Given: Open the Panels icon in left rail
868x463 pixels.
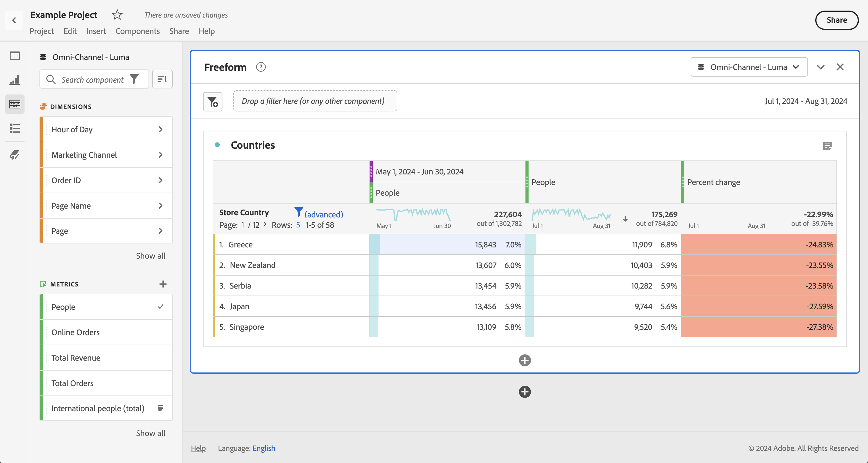Looking at the screenshot, I should pyautogui.click(x=15, y=55).
